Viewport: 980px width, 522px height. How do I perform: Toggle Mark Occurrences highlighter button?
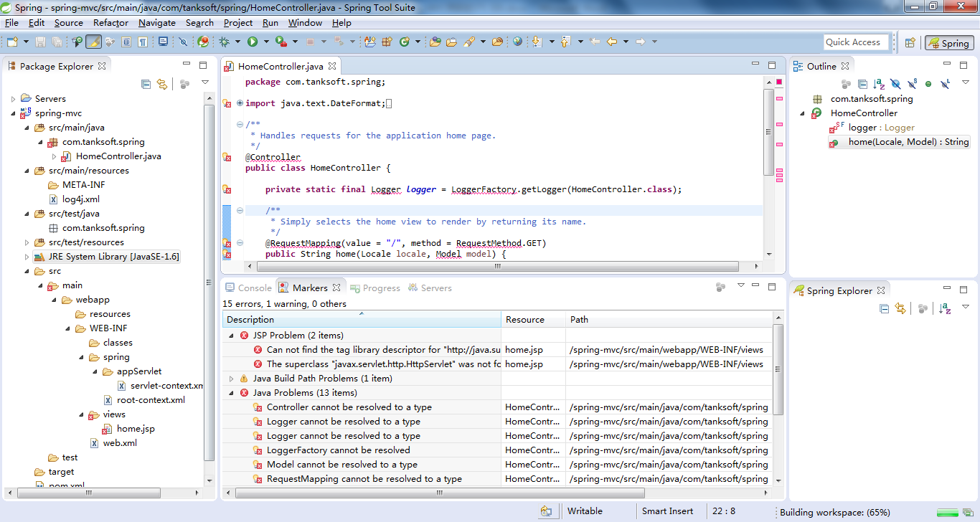(x=93, y=42)
